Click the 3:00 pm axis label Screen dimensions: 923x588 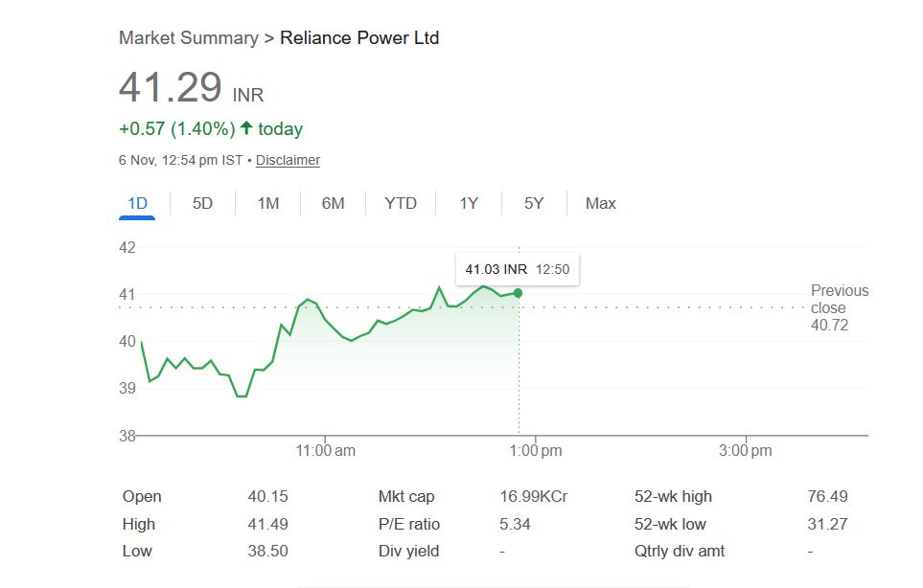click(746, 450)
